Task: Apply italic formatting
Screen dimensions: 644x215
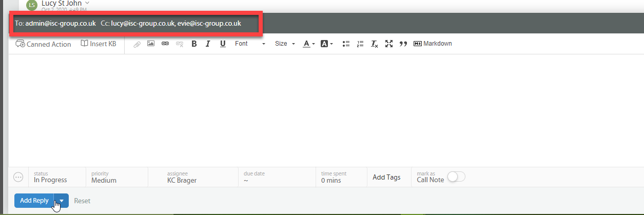Action: tap(208, 44)
